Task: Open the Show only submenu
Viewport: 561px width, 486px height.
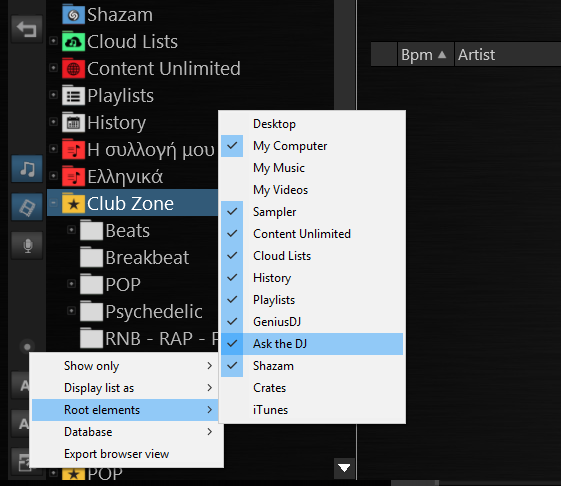Action: pyautogui.click(x=125, y=366)
